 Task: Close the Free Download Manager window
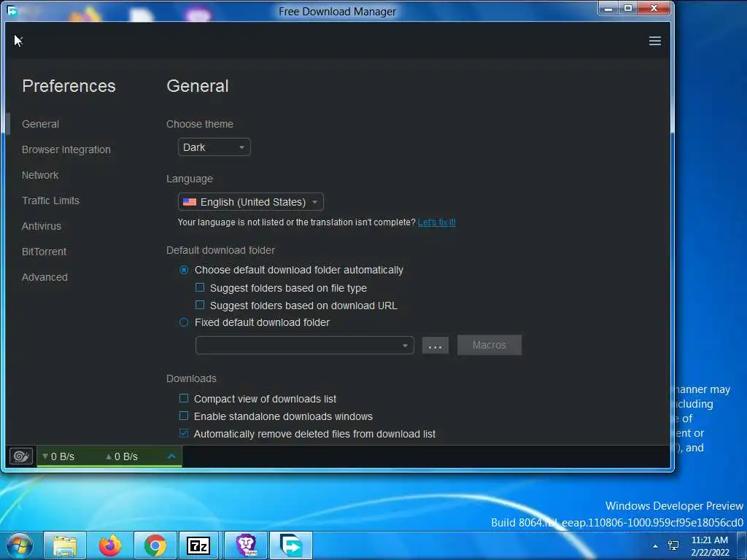click(x=654, y=9)
